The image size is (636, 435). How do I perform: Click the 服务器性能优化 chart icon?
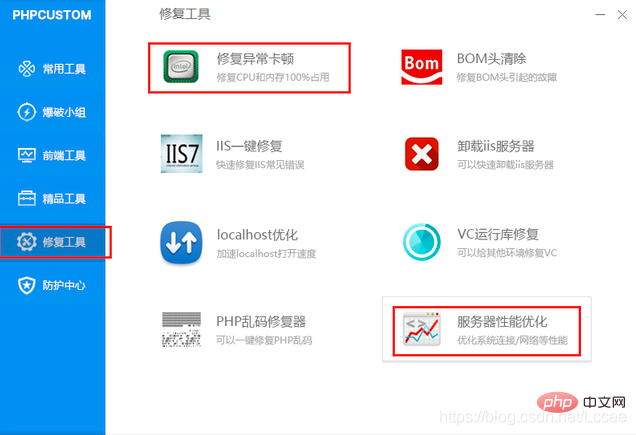pyautogui.click(x=421, y=329)
